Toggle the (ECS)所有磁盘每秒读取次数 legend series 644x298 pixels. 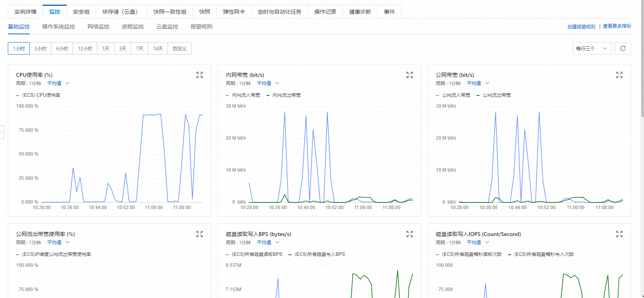point(469,254)
